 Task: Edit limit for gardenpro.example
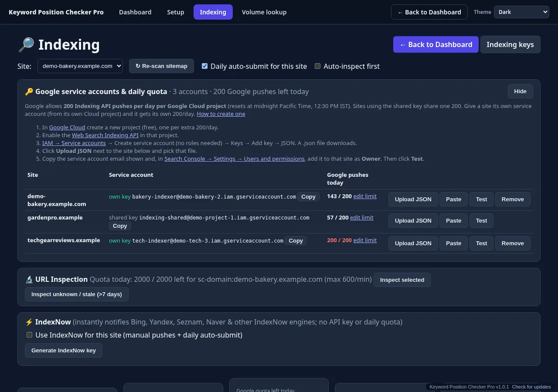362,217
